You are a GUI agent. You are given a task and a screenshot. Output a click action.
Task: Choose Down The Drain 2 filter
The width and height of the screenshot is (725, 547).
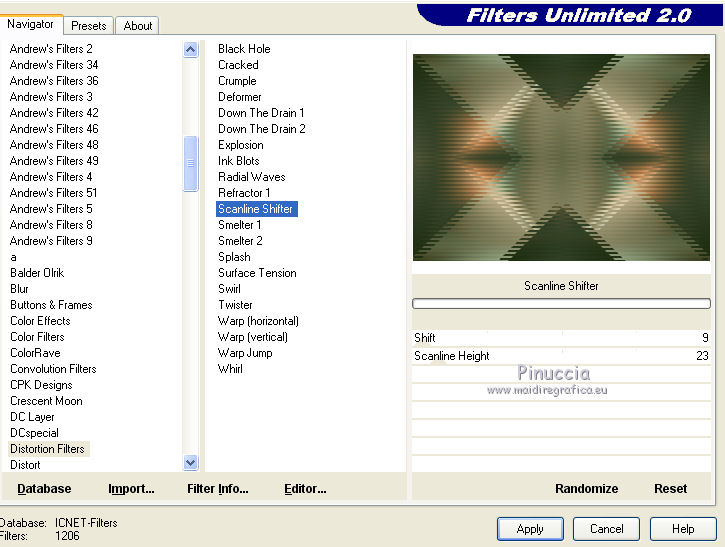click(x=262, y=129)
